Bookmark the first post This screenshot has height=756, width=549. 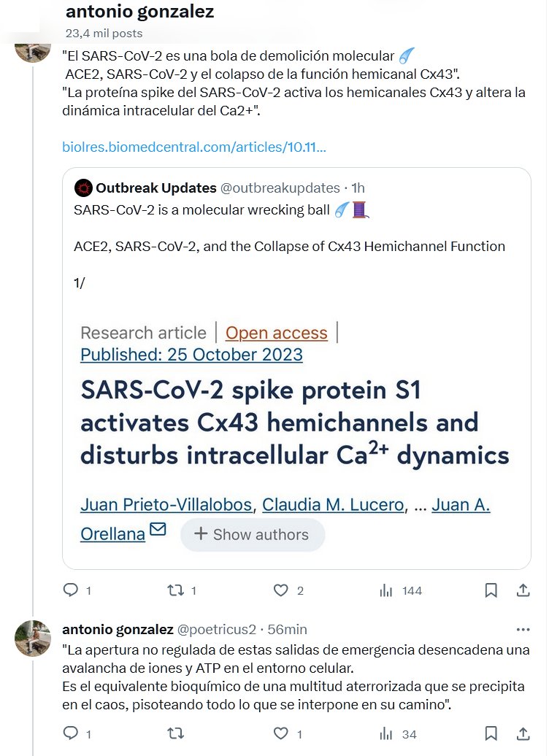click(x=491, y=590)
